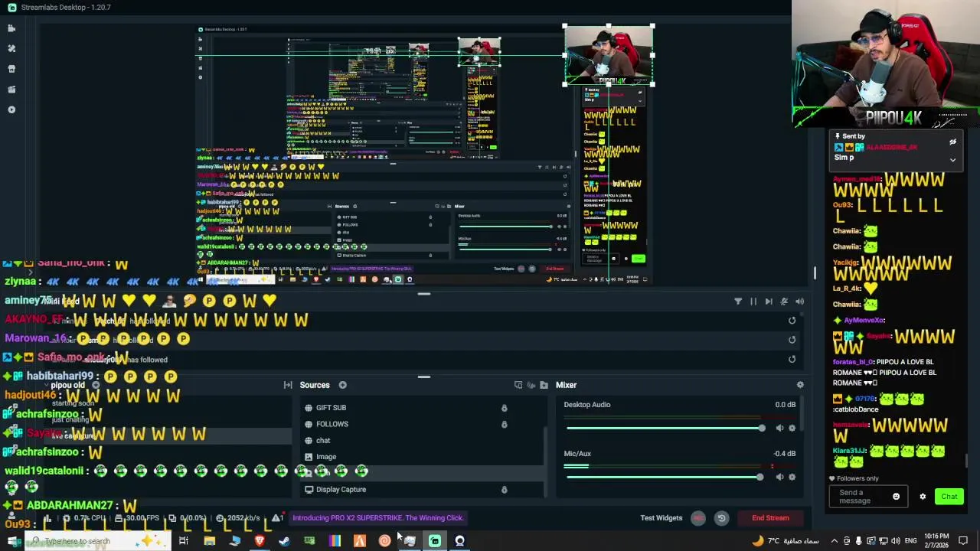
Task: Add a source folder via folder icon
Action: pos(544,385)
